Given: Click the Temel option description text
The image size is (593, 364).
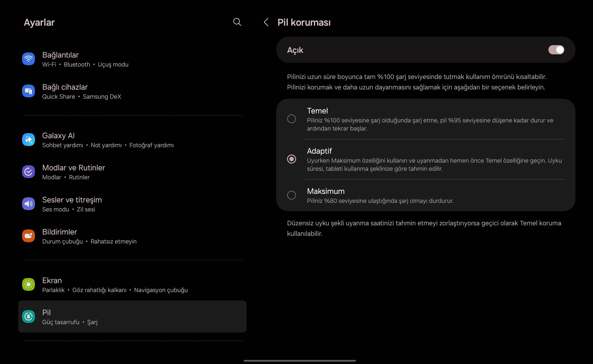Looking at the screenshot, I should [x=430, y=124].
